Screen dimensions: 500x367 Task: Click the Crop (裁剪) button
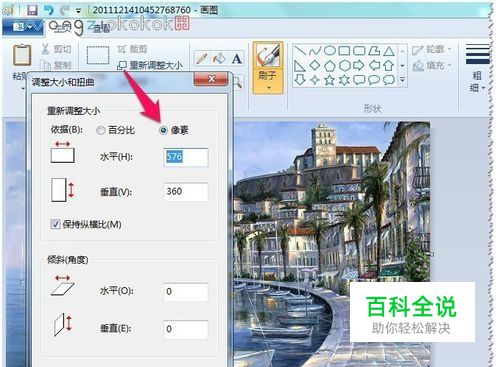(132, 49)
